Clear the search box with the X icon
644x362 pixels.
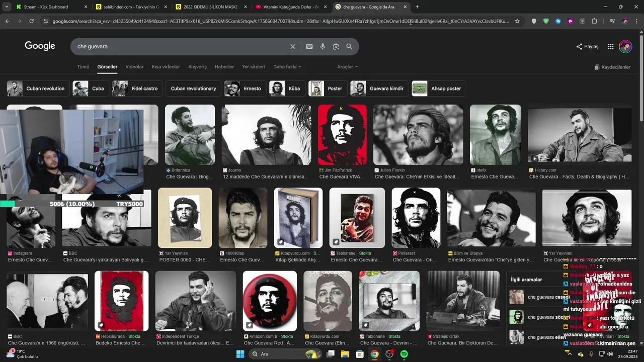pyautogui.click(x=293, y=46)
